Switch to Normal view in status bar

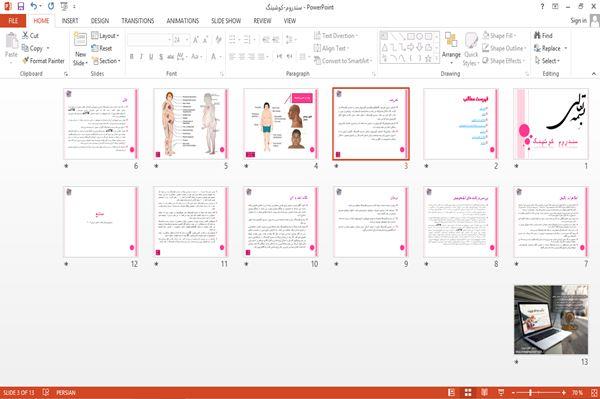click(452, 392)
